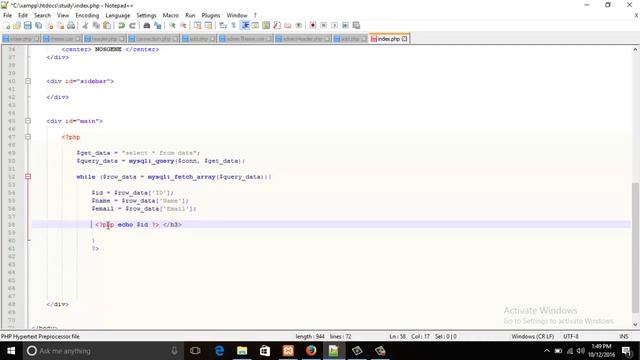Image resolution: width=640 pixels, height=360 pixels.
Task: Open XAMPP from the taskbar
Action: [288, 351]
